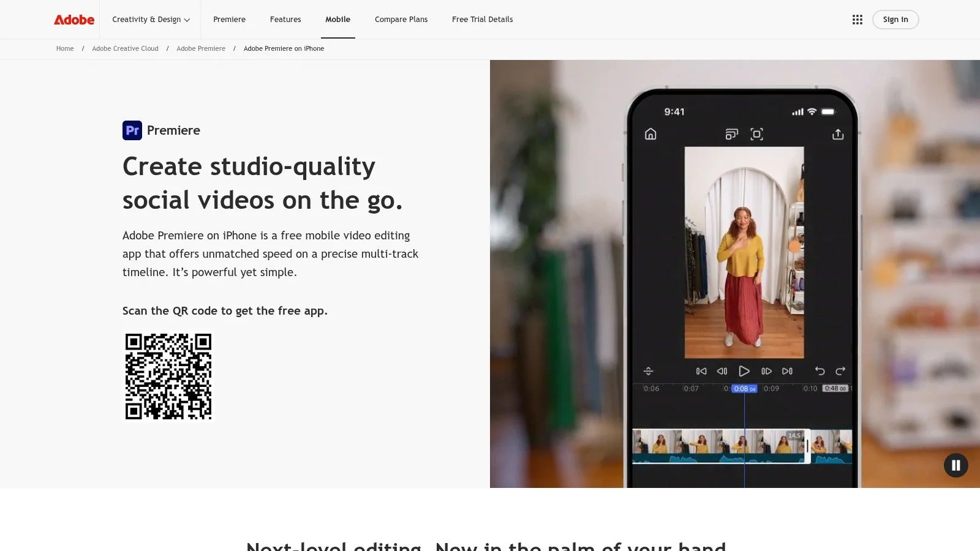
Task: Click the Premiere product name text
Action: (x=173, y=130)
